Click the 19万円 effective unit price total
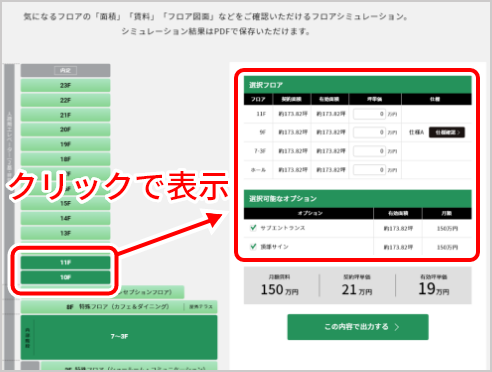Viewport: 492px width, 372px height. point(434,289)
